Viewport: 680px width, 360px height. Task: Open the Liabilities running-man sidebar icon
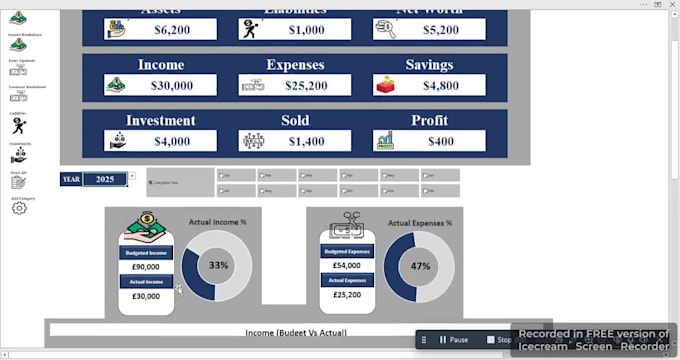pyautogui.click(x=19, y=126)
